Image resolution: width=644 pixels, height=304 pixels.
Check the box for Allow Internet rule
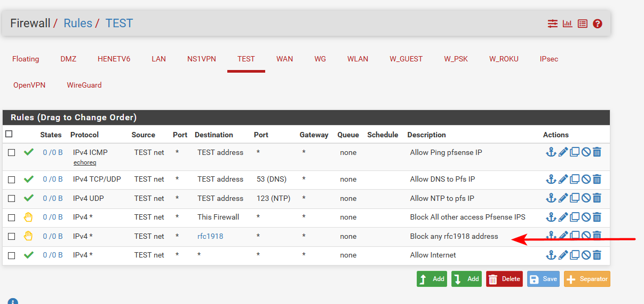11,255
